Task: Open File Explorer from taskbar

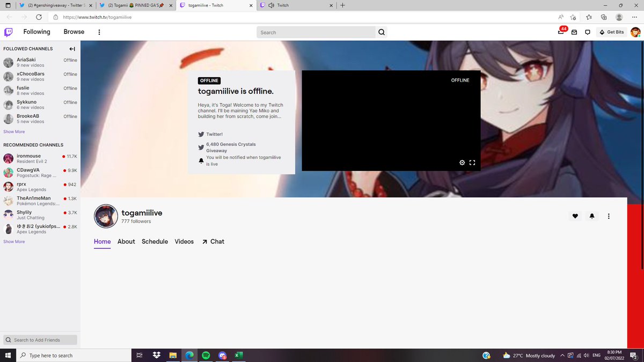Action: [x=173, y=356]
